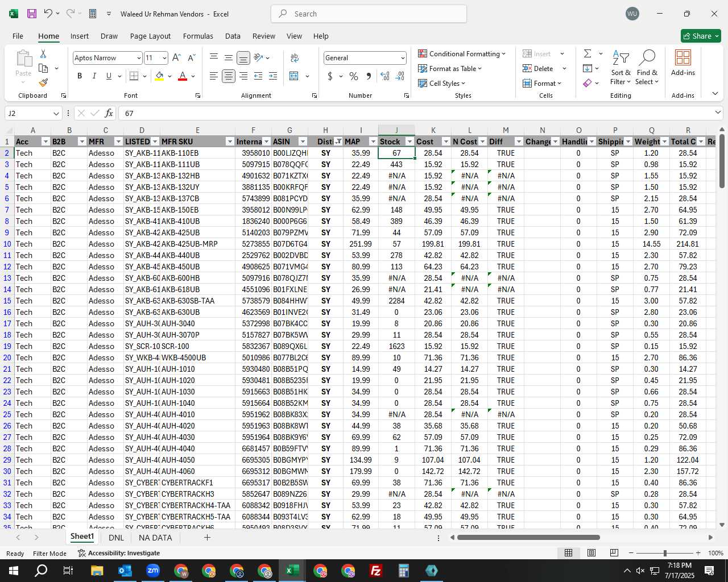Click Format as Table button

450,68
